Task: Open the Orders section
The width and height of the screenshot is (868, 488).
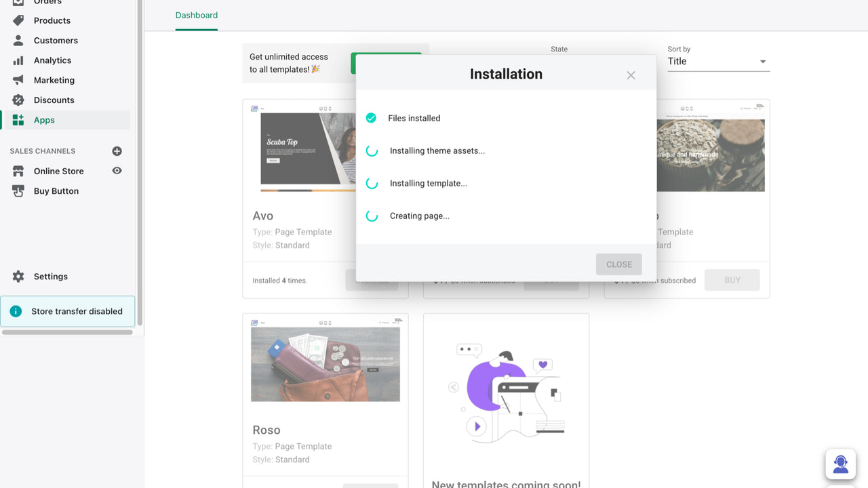Action: [47, 2]
